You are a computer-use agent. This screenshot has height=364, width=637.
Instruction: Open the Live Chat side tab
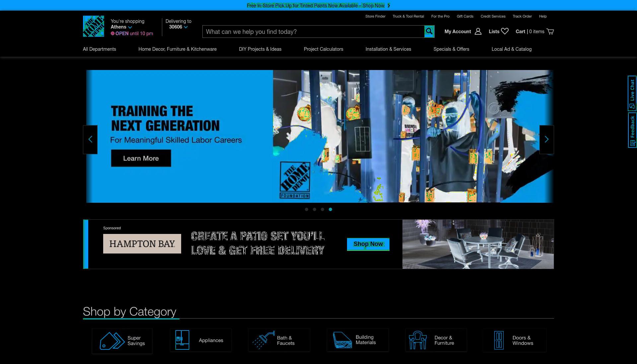[x=632, y=93]
